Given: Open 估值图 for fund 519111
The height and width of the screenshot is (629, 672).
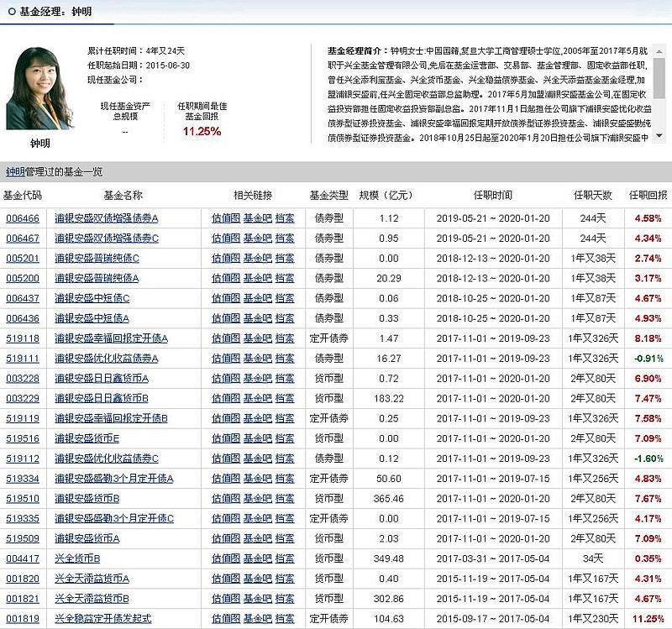Looking at the screenshot, I should (x=226, y=359).
